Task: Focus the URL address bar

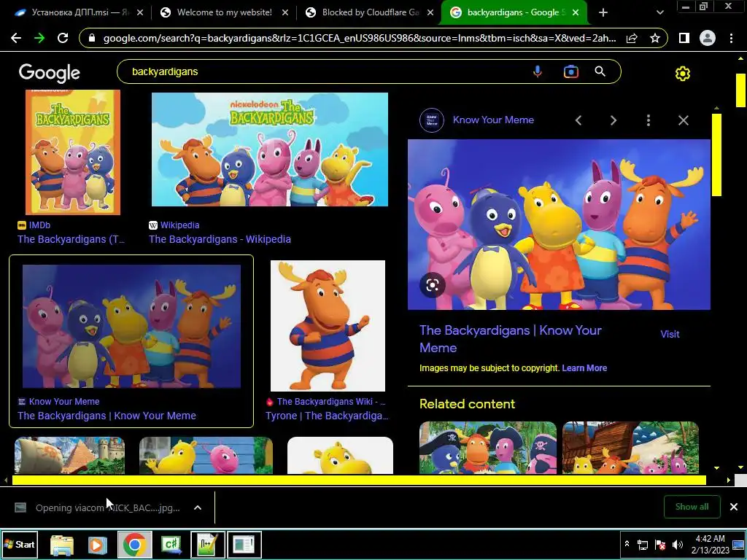Action: point(359,38)
